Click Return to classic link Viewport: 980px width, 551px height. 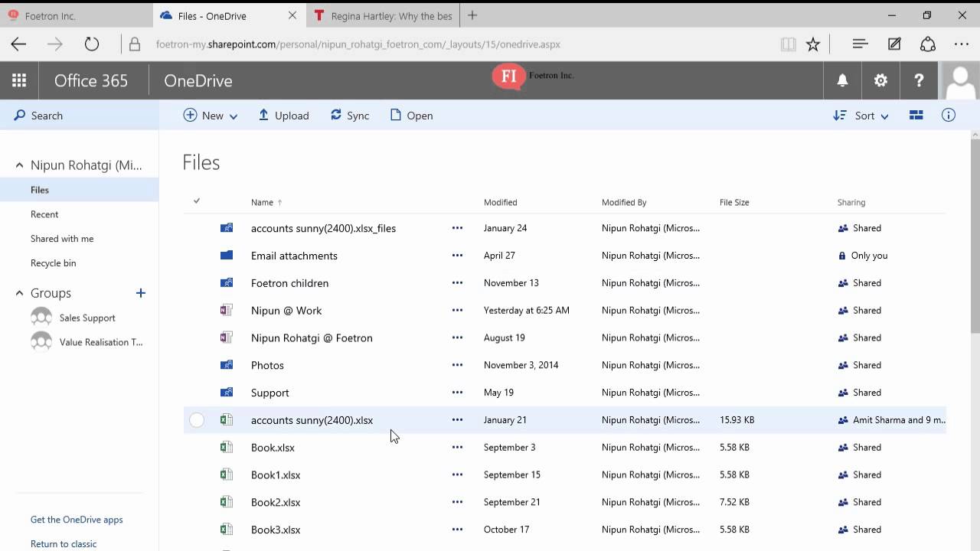[64, 544]
